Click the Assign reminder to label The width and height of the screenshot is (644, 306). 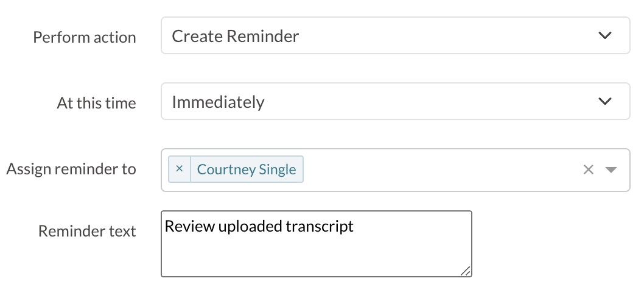71,169
